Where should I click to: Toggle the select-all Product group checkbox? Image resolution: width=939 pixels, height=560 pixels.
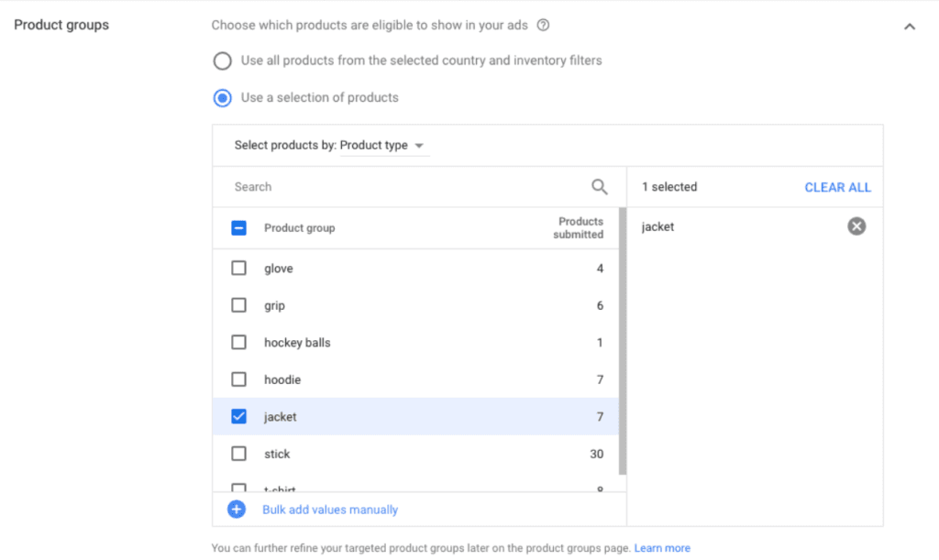(239, 228)
